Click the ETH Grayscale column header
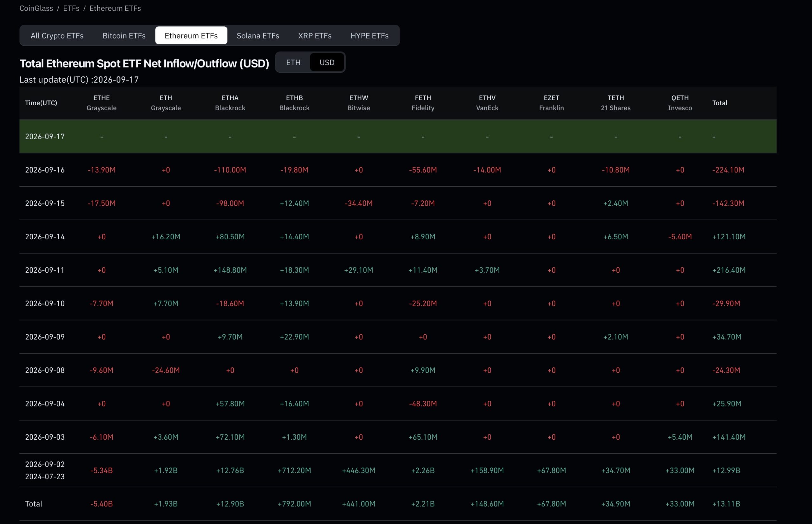The width and height of the screenshot is (812, 524). coord(166,103)
